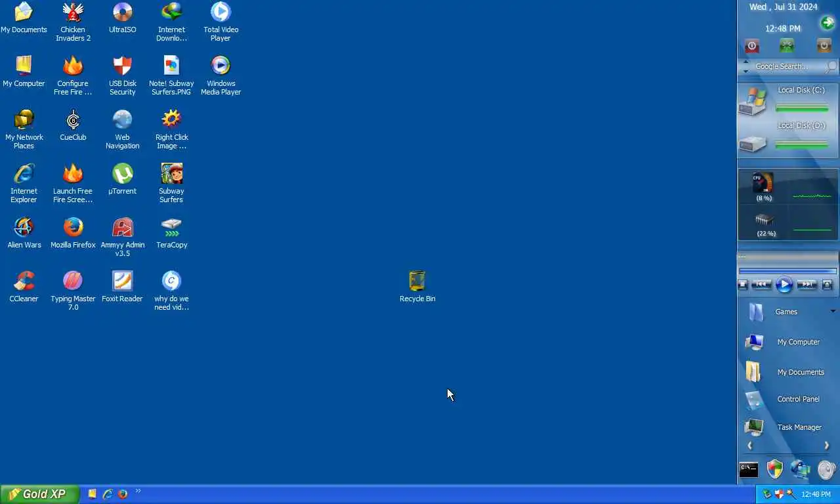Skip to next track in sidebar player
The width and height of the screenshot is (840, 504).
point(807,285)
